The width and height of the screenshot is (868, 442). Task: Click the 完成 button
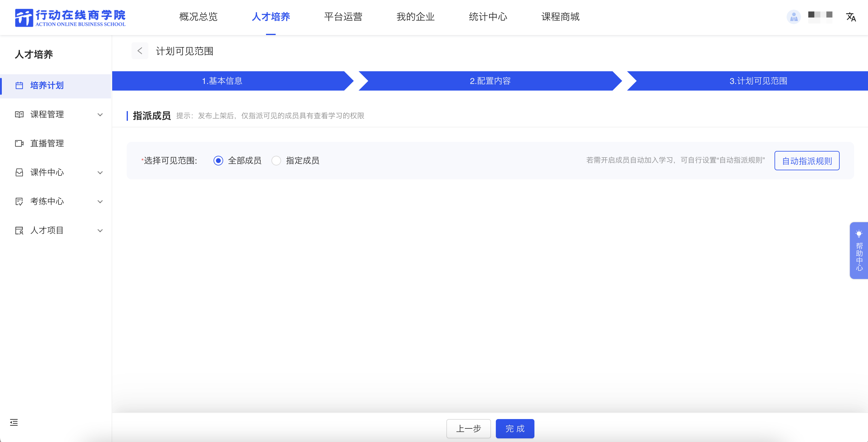(x=515, y=428)
